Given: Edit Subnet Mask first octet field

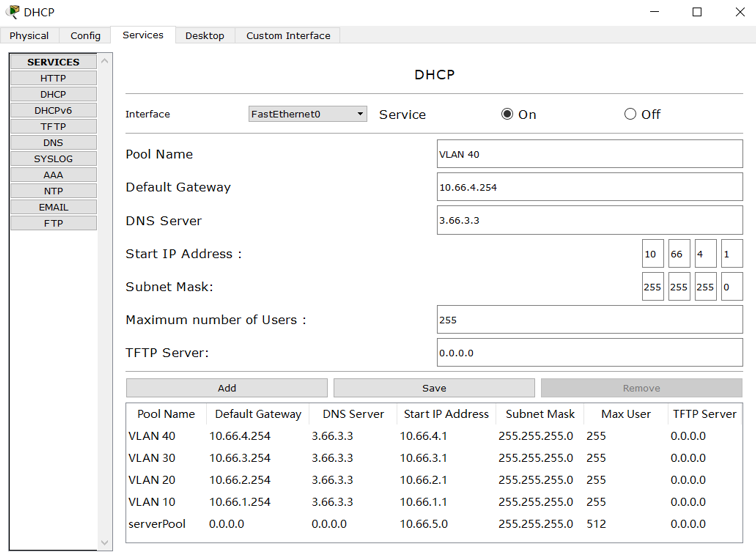Looking at the screenshot, I should coord(653,286).
